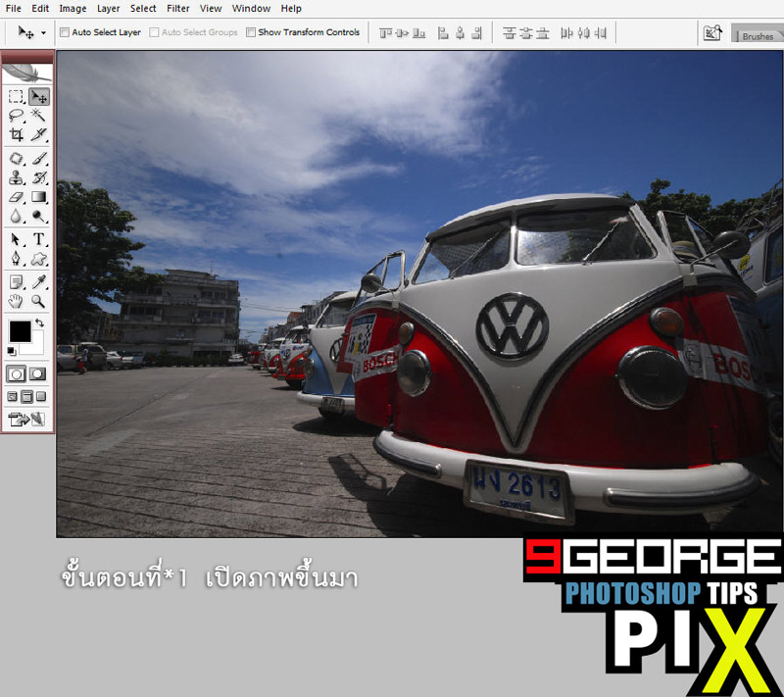
Task: Open the Select menu
Action: click(x=143, y=9)
